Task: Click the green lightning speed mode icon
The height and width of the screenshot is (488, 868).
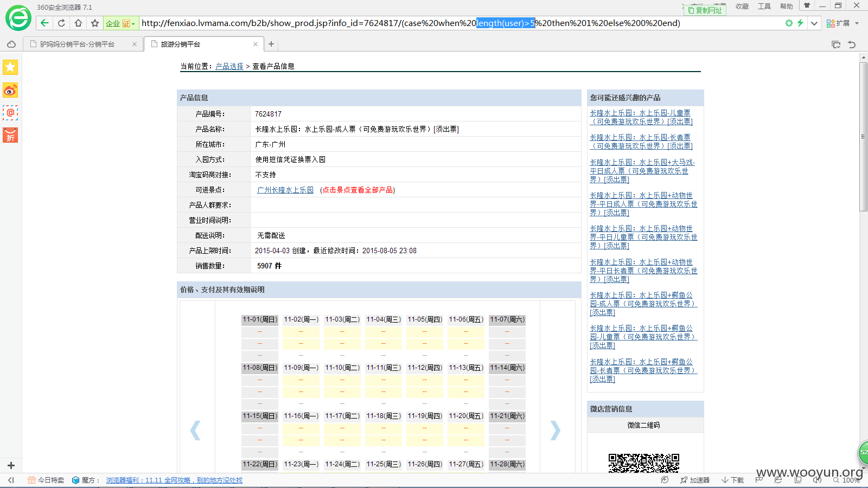Action: pyautogui.click(x=800, y=23)
